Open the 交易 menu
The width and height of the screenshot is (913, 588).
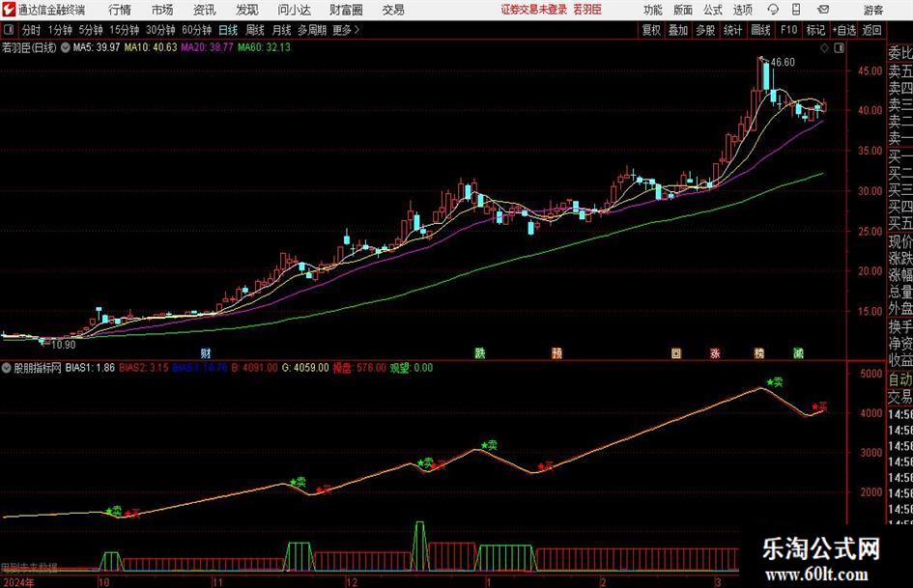click(x=393, y=10)
